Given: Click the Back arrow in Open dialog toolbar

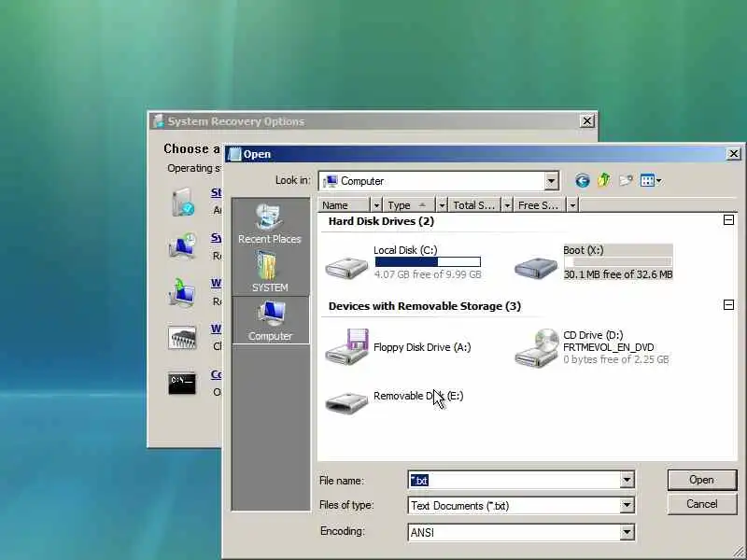Looking at the screenshot, I should 582,180.
